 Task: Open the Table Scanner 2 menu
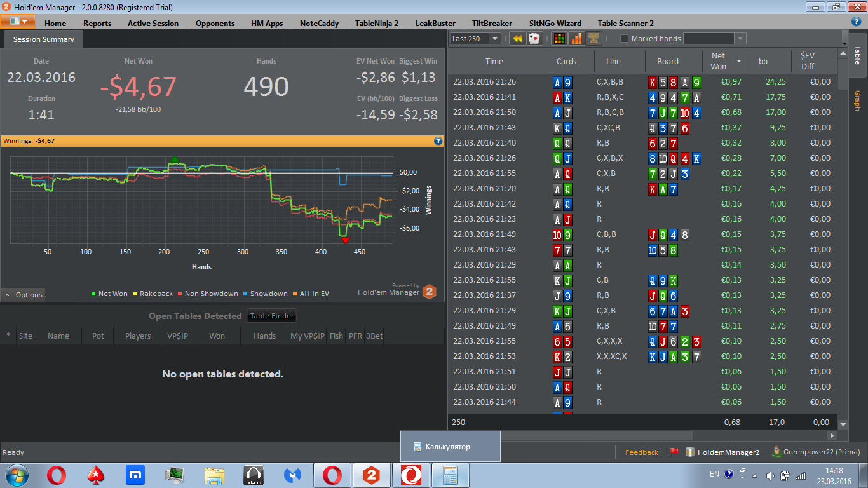626,24
